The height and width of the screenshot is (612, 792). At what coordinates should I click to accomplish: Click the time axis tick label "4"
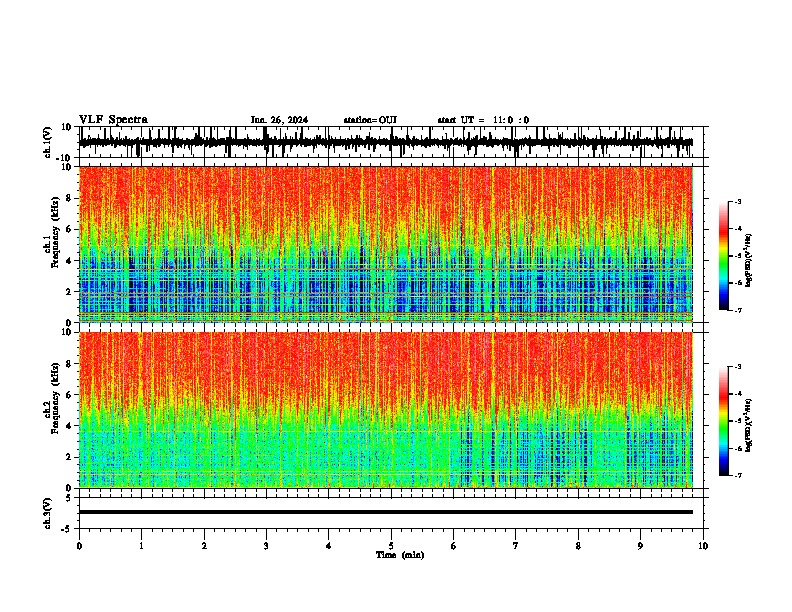(329, 546)
